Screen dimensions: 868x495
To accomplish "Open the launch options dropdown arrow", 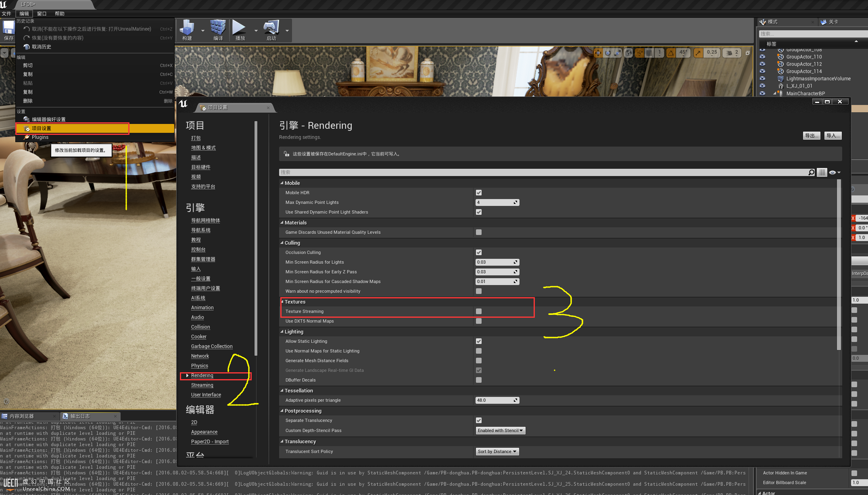I will pos(287,31).
